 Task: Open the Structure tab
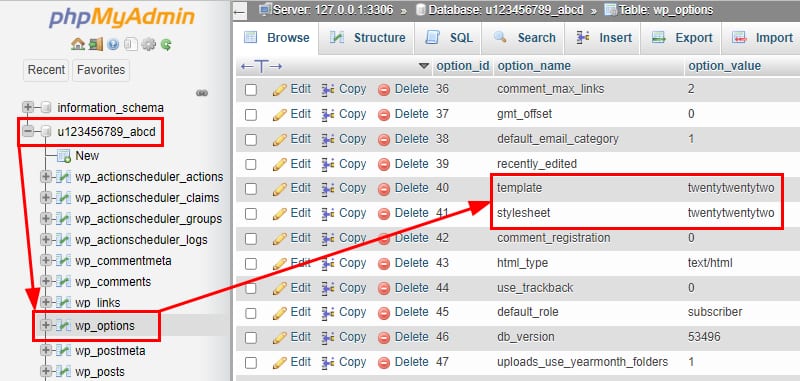[367, 38]
